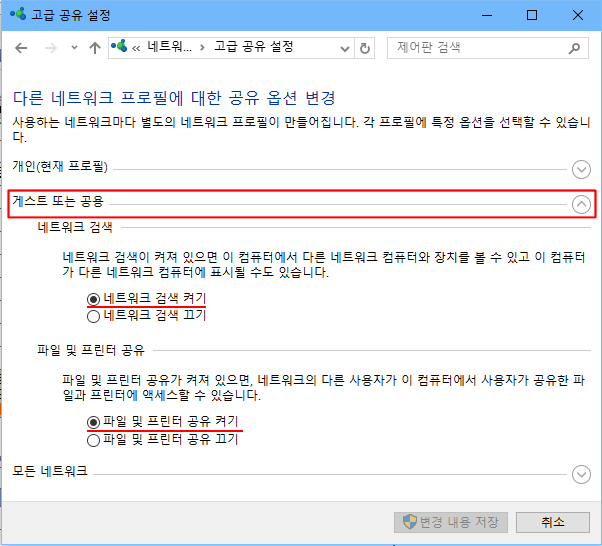Click the window title bar network icon
The image size is (602, 546).
(x=18, y=15)
